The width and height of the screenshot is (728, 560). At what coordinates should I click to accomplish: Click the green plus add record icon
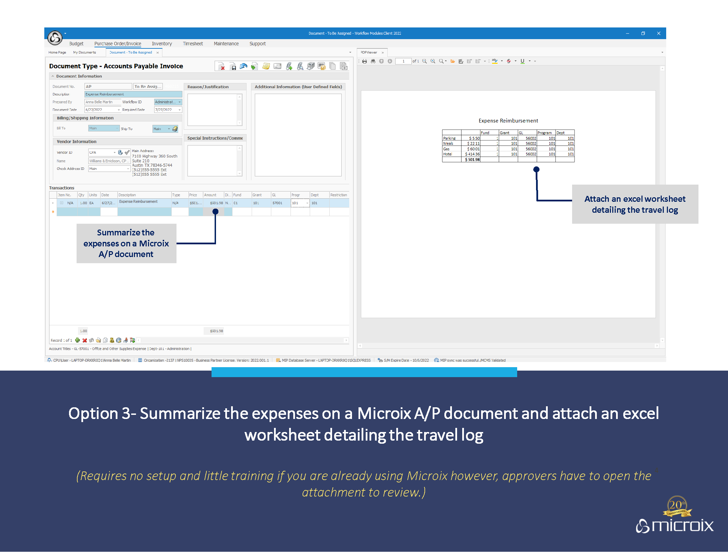78,340
